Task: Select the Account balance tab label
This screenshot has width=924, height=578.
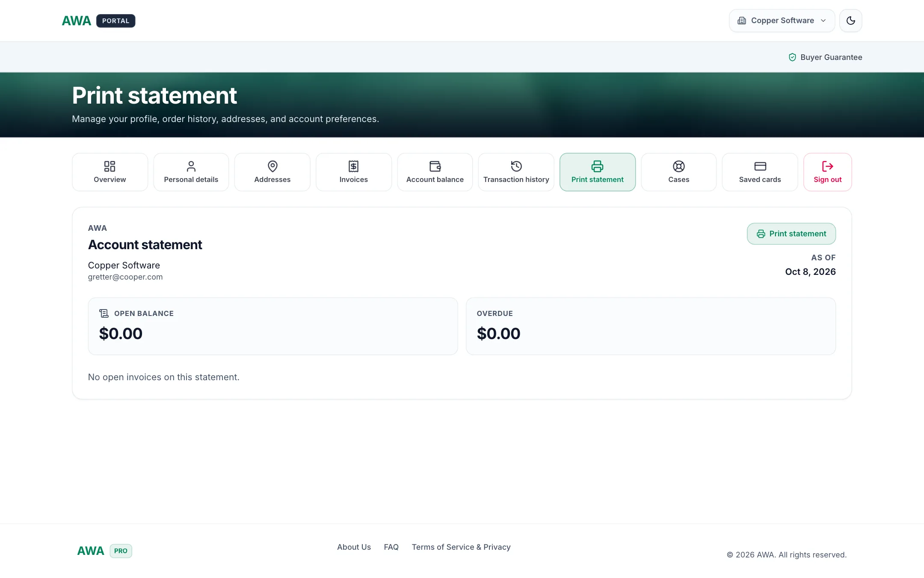Action: tap(435, 179)
